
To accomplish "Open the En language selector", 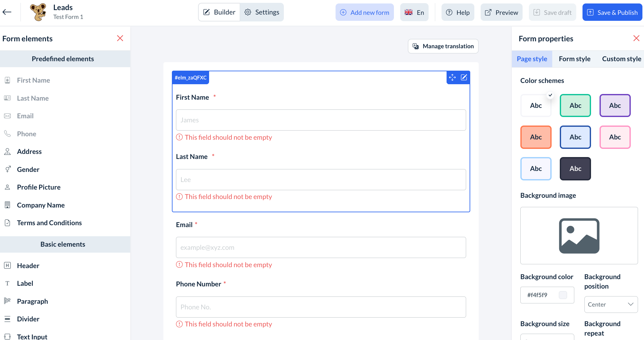I will pyautogui.click(x=414, y=12).
